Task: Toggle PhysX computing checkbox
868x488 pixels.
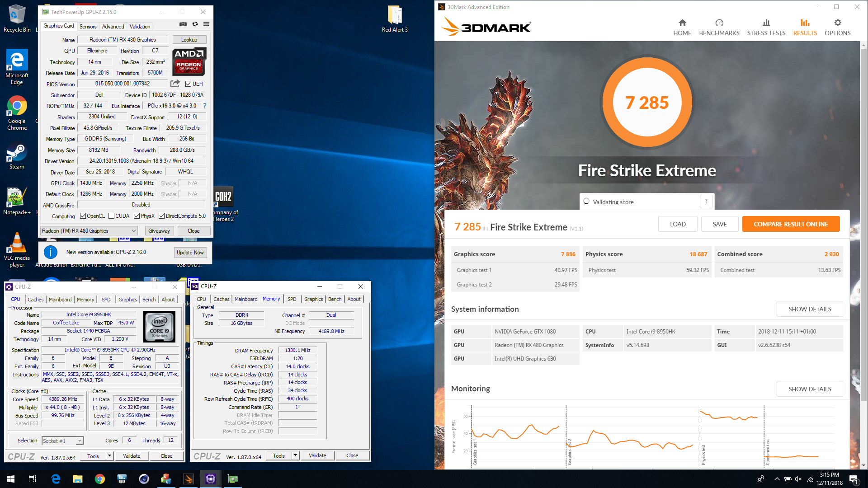Action: tap(137, 216)
